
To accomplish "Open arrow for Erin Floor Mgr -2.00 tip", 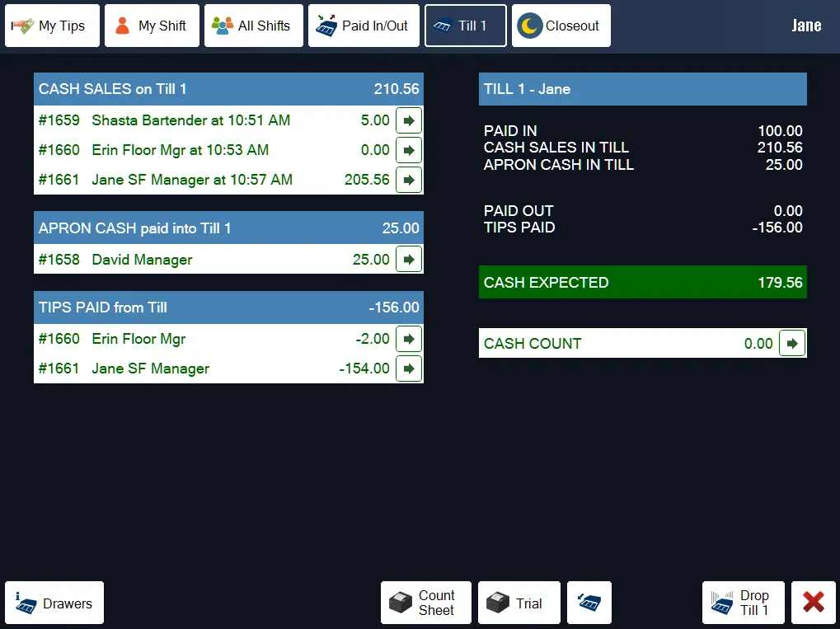I will 409,339.
